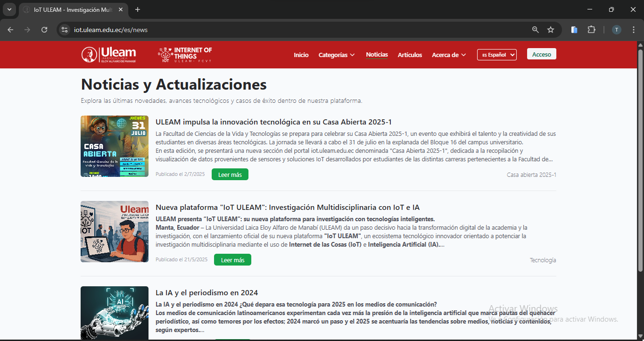Expand the Acerca de dropdown
Screen dimensions: 644x341
tap(449, 55)
